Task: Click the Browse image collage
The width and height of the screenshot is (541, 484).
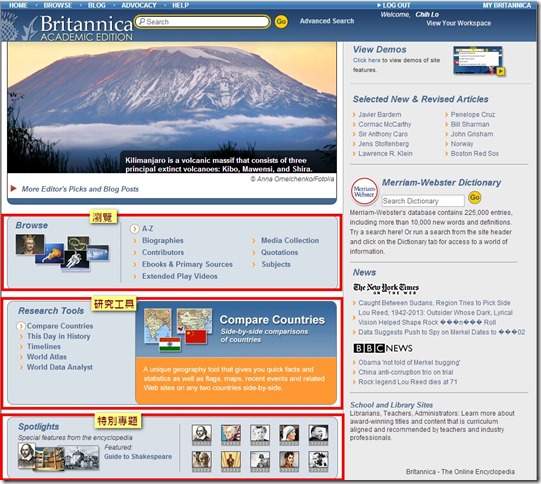Action: (62, 252)
